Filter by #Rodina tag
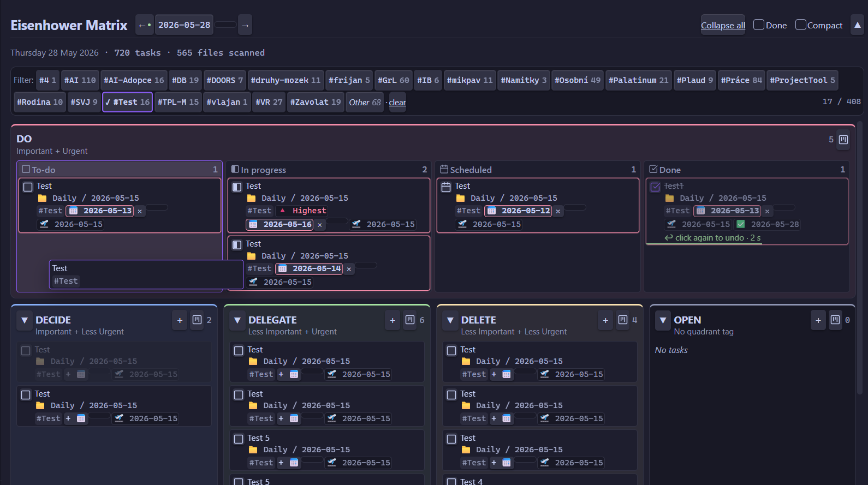This screenshot has height=485, width=868. (39, 102)
